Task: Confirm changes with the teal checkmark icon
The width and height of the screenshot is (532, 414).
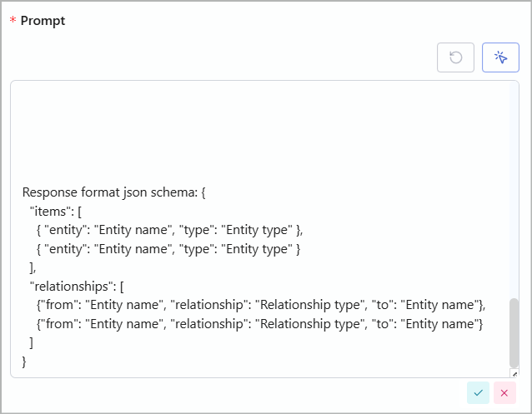Action: pos(478,392)
